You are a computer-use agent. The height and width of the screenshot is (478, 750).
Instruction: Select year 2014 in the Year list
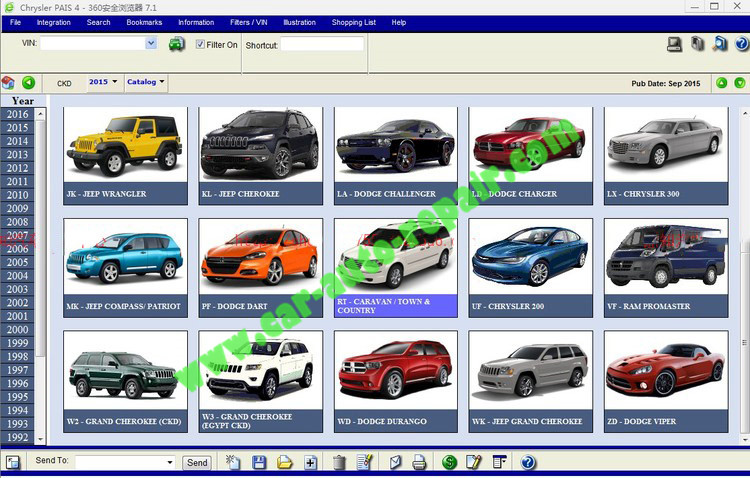coord(18,141)
